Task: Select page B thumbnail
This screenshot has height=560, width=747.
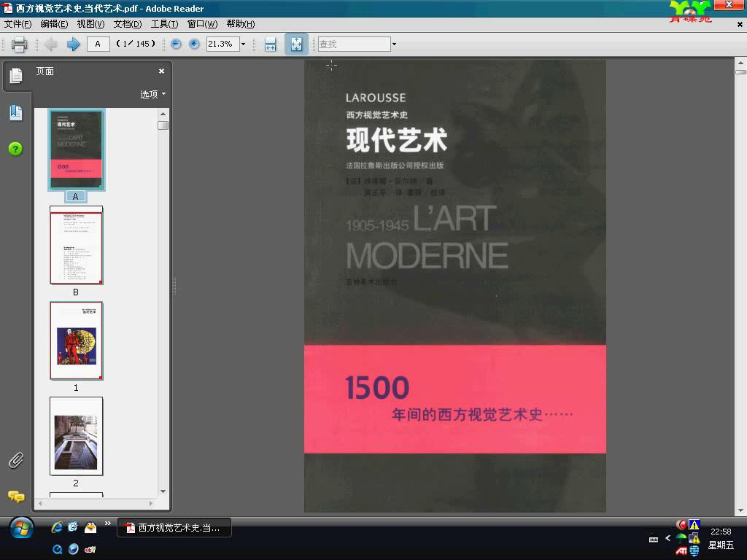Action: (x=76, y=245)
